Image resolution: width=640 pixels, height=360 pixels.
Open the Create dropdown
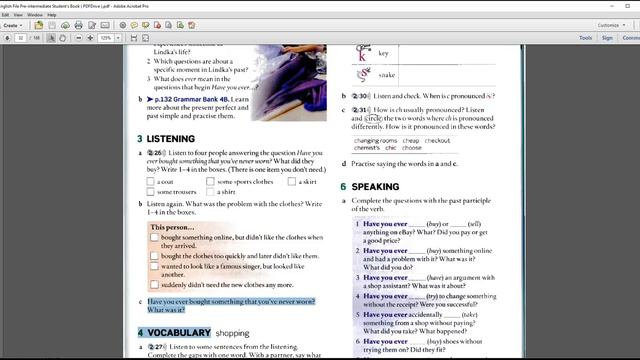point(13,25)
